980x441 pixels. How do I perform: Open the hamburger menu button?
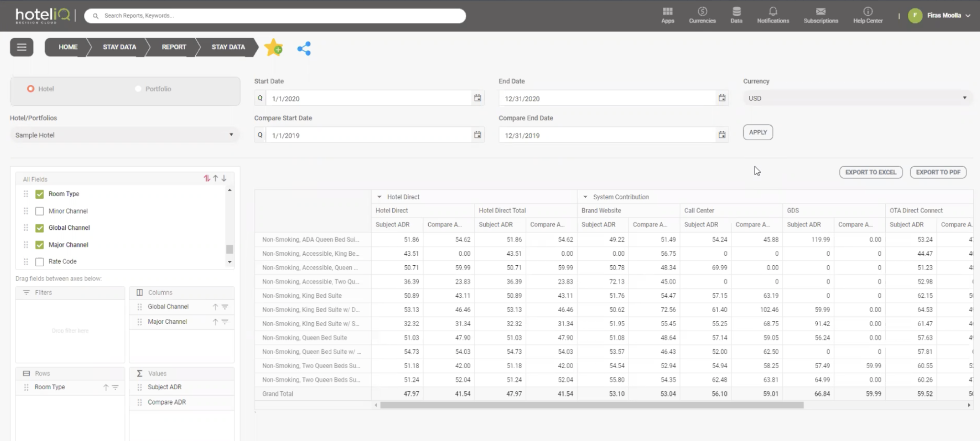point(22,47)
